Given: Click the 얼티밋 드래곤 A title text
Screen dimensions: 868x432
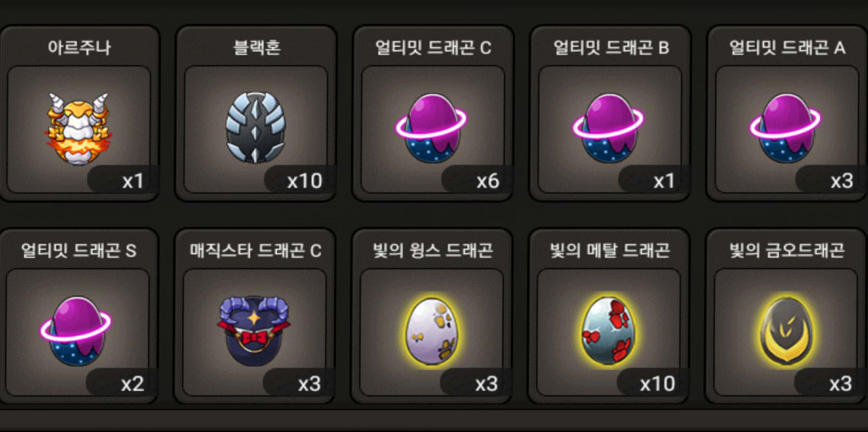Looking at the screenshot, I should [787, 48].
